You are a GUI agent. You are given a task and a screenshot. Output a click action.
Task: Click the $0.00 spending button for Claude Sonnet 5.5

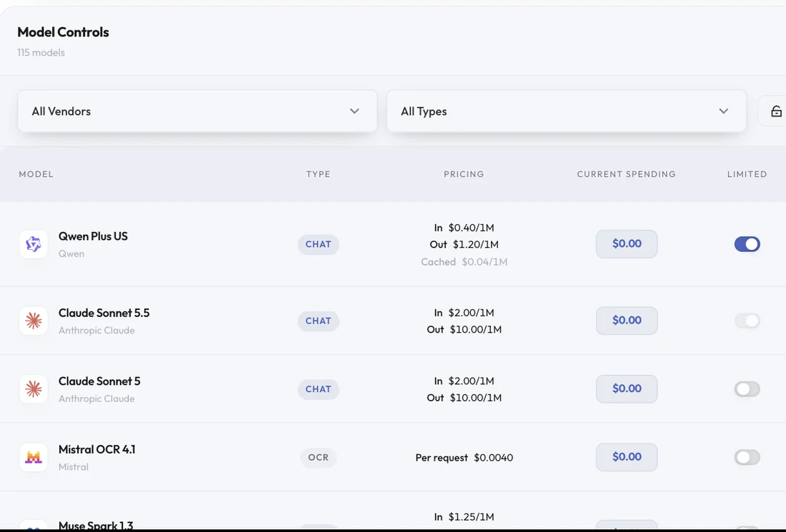coord(627,321)
